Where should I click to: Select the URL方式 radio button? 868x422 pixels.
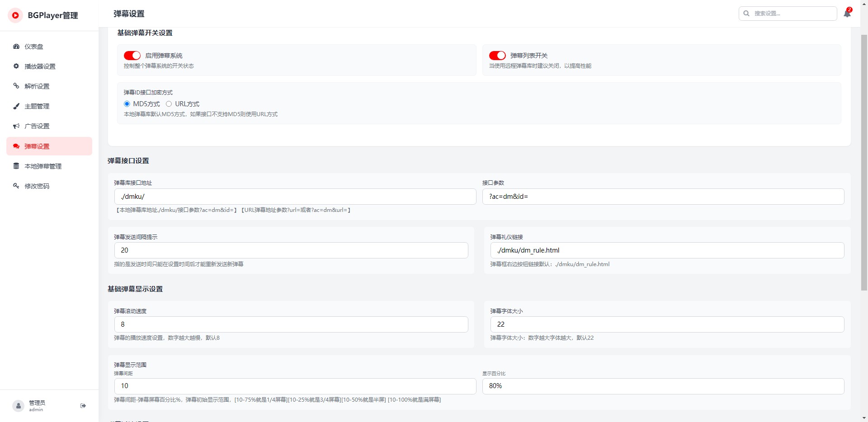169,104
